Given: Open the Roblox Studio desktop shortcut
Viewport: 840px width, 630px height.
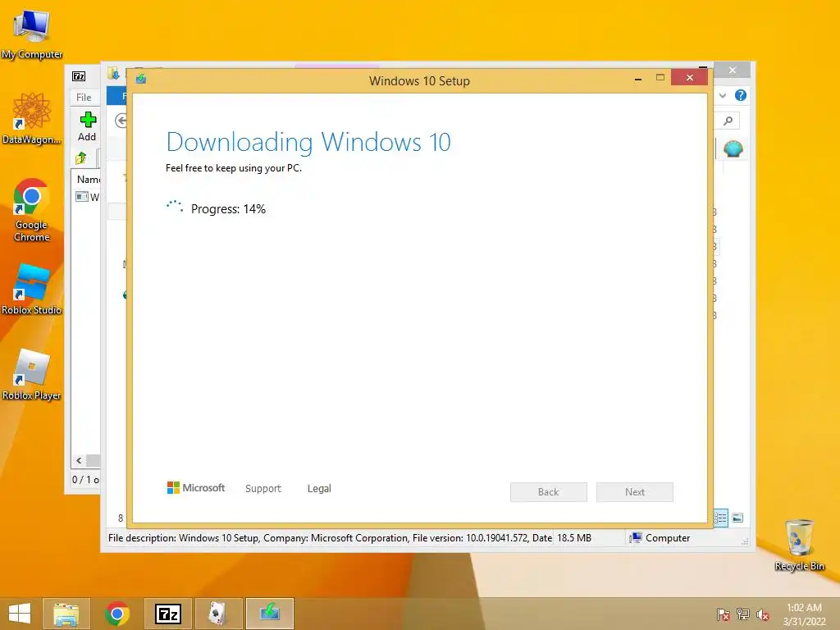Looking at the screenshot, I should (32, 288).
